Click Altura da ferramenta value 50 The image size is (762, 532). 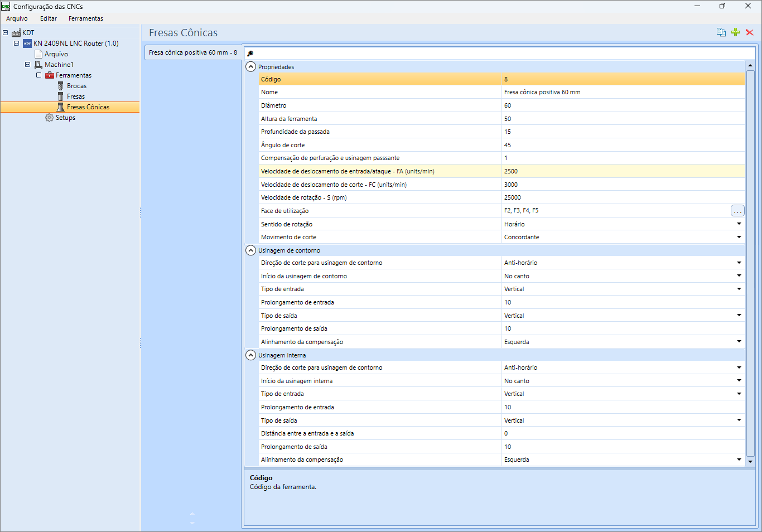(623, 119)
